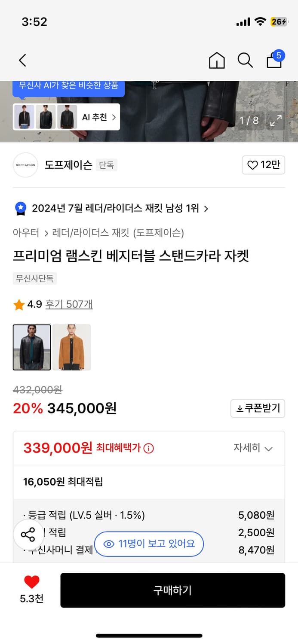Select the brown jacket color option
This screenshot has width=298, height=644.
click(x=71, y=347)
